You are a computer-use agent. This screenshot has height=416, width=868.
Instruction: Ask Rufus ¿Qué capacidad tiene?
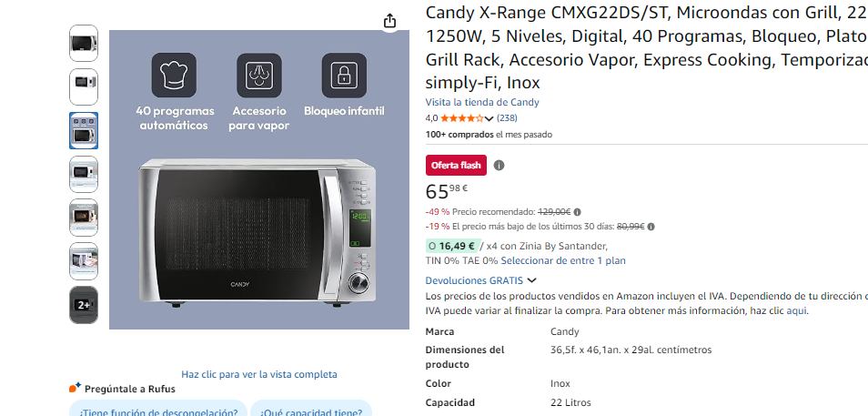coord(311,410)
